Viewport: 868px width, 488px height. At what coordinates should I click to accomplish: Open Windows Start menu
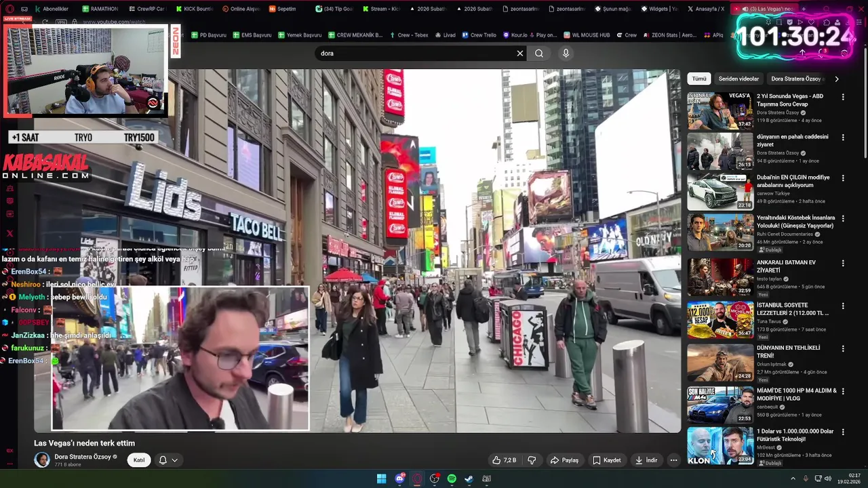click(382, 479)
